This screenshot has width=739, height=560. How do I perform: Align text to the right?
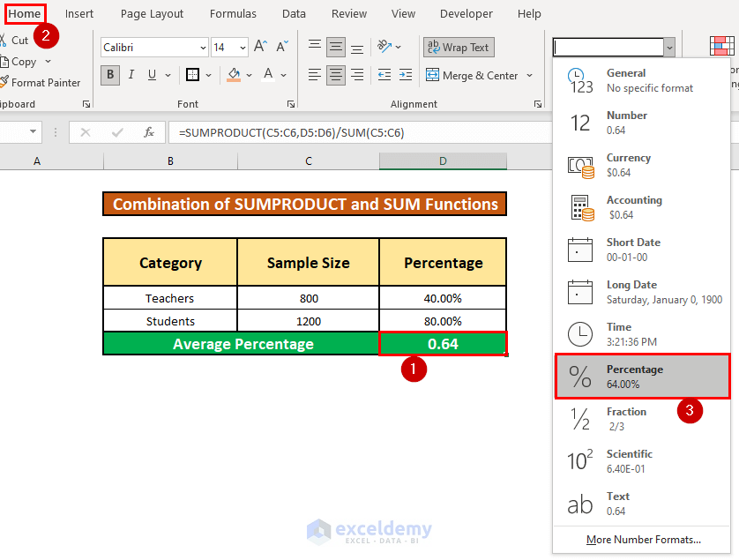(x=357, y=74)
